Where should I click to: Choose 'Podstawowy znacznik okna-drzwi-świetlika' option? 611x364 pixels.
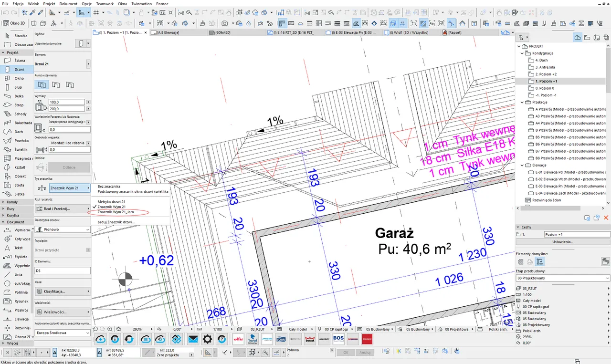(x=133, y=191)
